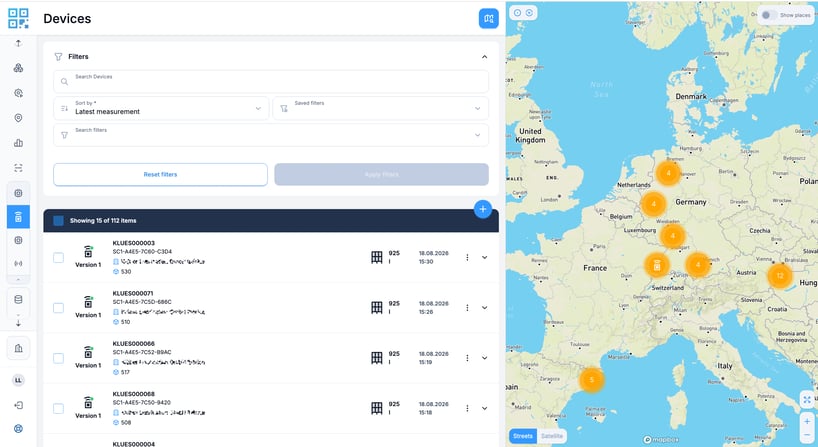This screenshot has width=818, height=447.
Task: Click the first circular icon at map top-left
Action: tap(518, 13)
